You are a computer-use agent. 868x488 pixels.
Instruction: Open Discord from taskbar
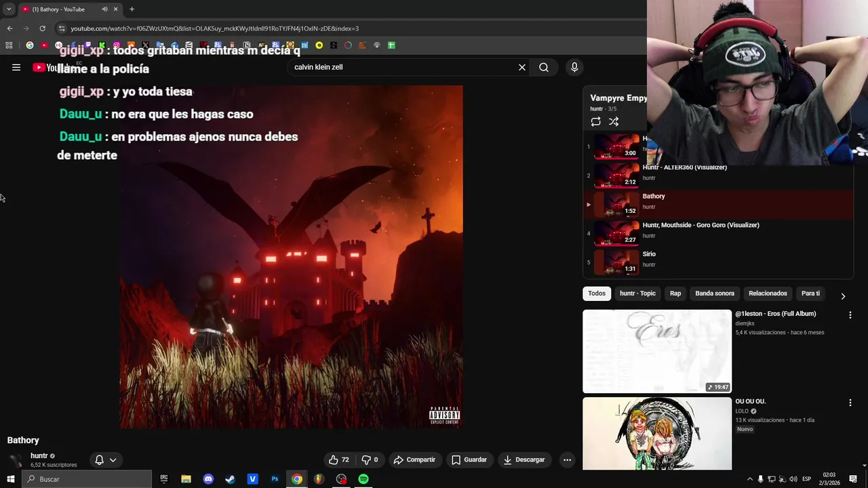point(208,479)
